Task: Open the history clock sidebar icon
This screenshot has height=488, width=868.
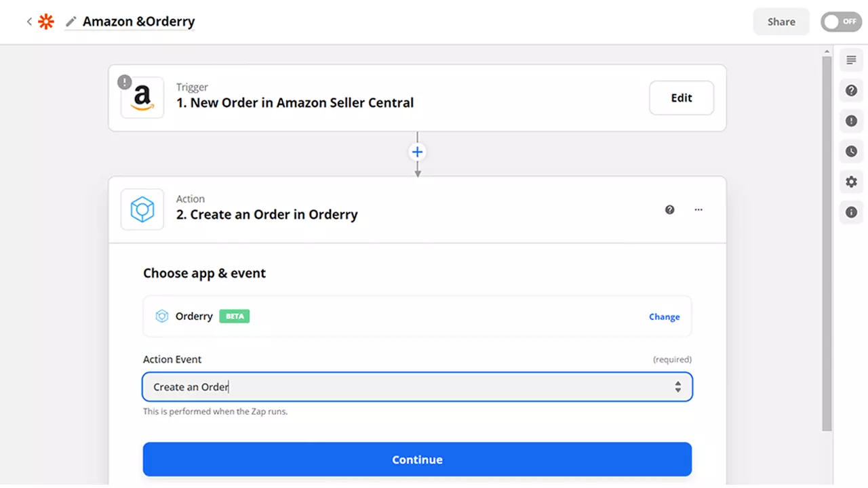Action: [851, 152]
